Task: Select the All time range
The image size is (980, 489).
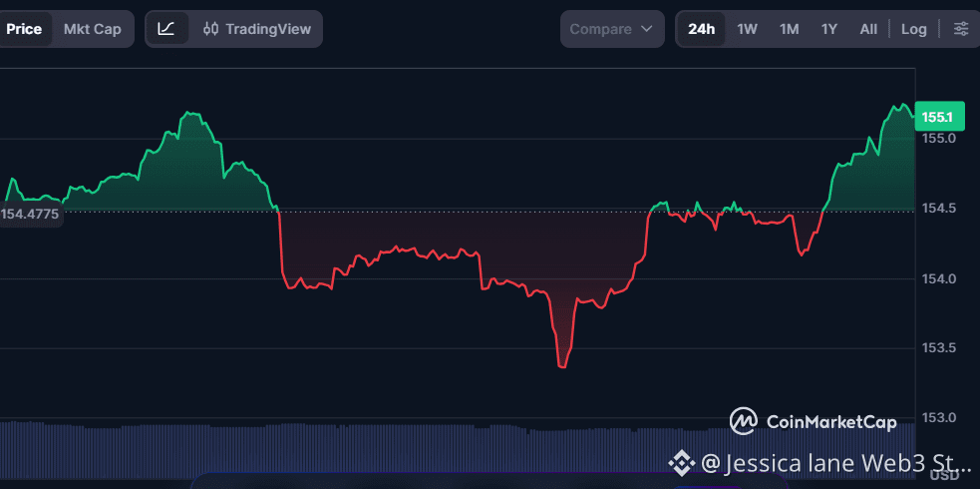Action: pos(868,29)
